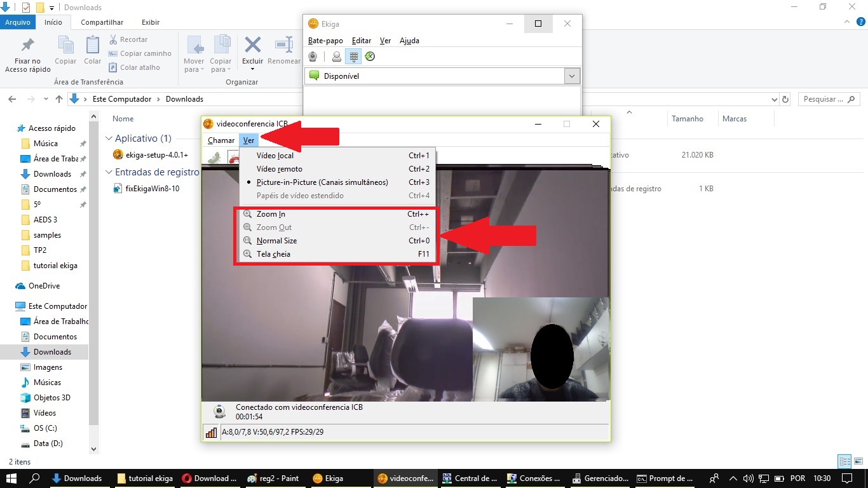Open the Bate-papo menu in Ekiga
This screenshot has height=488, width=868.
pyautogui.click(x=325, y=41)
